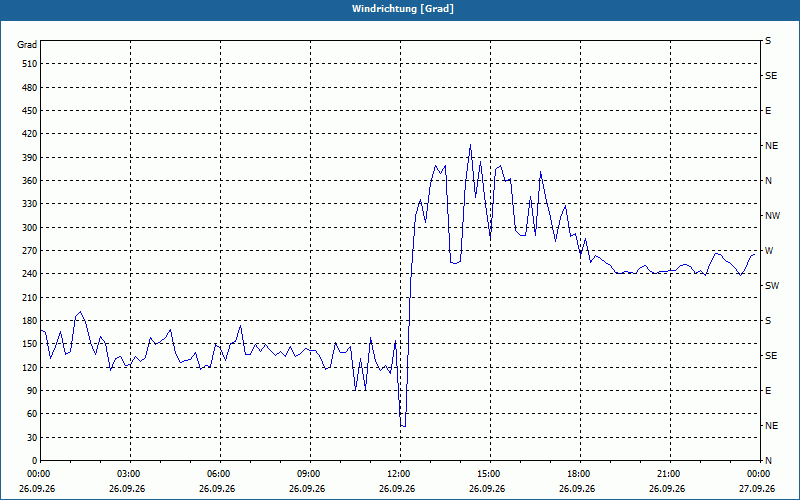800x500 pixels.
Task: Click the 510 value on the degree axis
Action: click(x=30, y=64)
